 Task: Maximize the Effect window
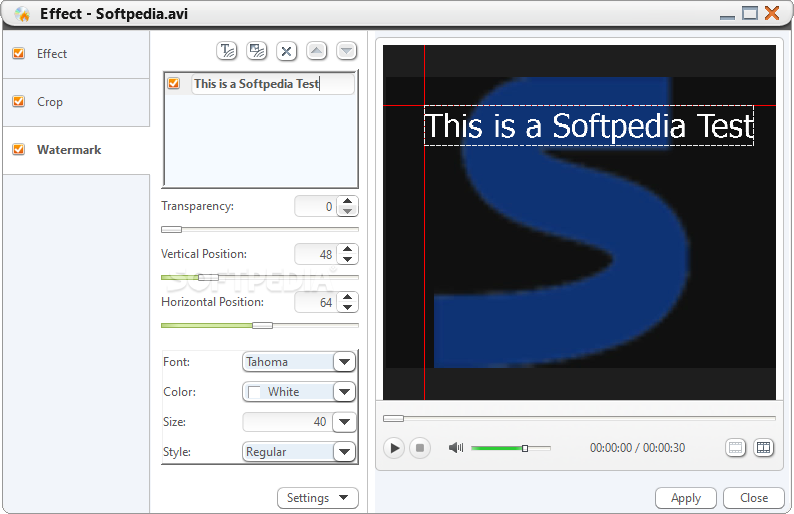point(749,13)
